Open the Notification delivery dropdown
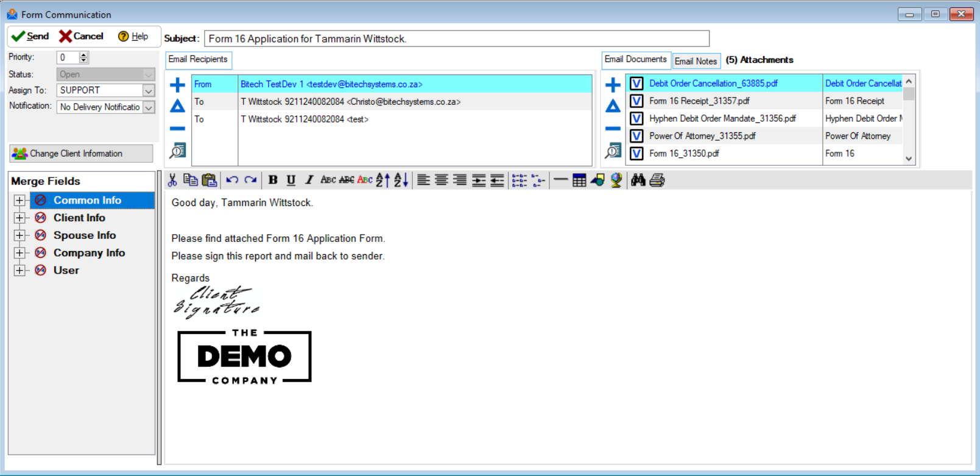Image resolution: width=980 pixels, height=476 pixels. pos(149,107)
